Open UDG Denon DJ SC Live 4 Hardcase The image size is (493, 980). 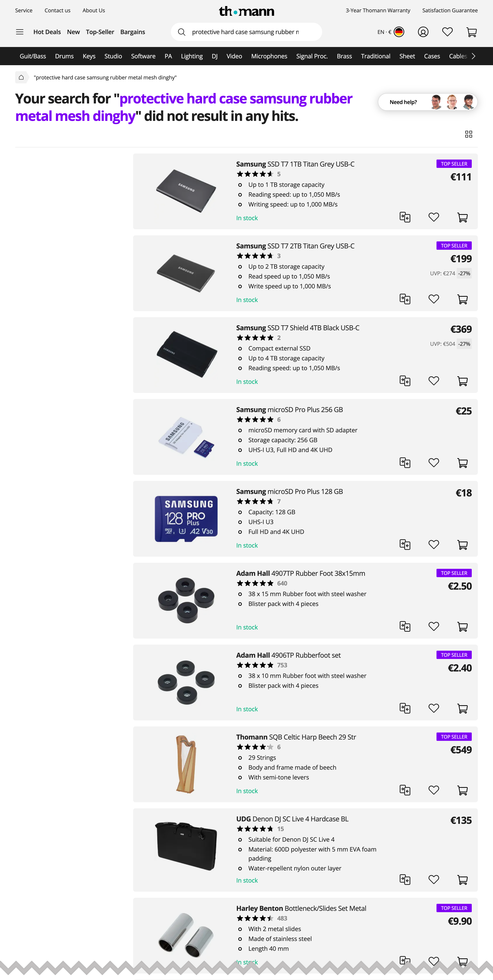[292, 819]
